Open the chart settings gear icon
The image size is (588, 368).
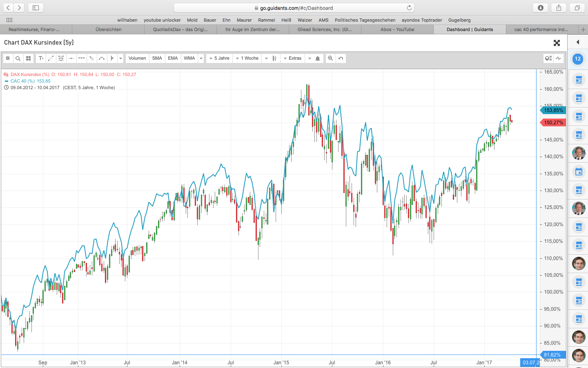[x=8, y=58]
